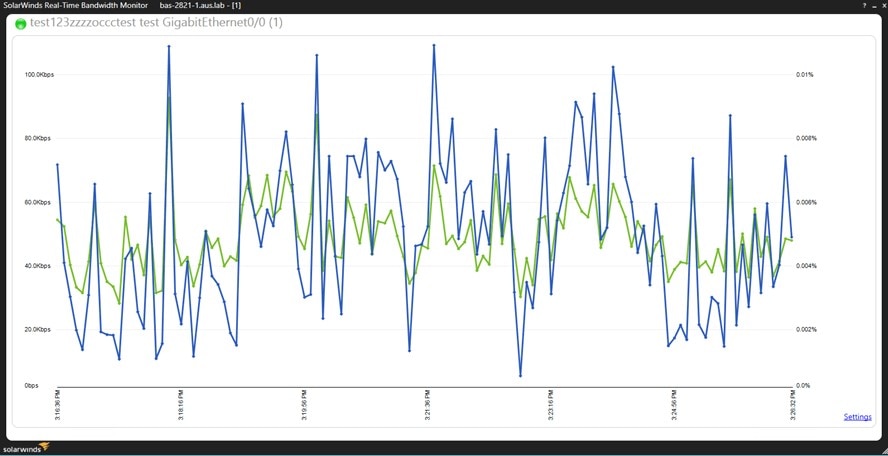
Task: Minimize the Bandwidth Monitor window
Action: tap(873, 5)
